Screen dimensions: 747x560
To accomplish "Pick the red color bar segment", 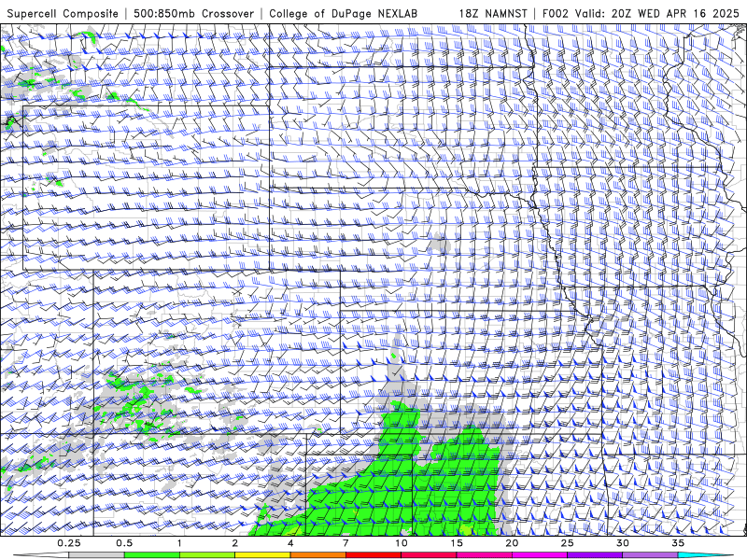I will [373, 555].
